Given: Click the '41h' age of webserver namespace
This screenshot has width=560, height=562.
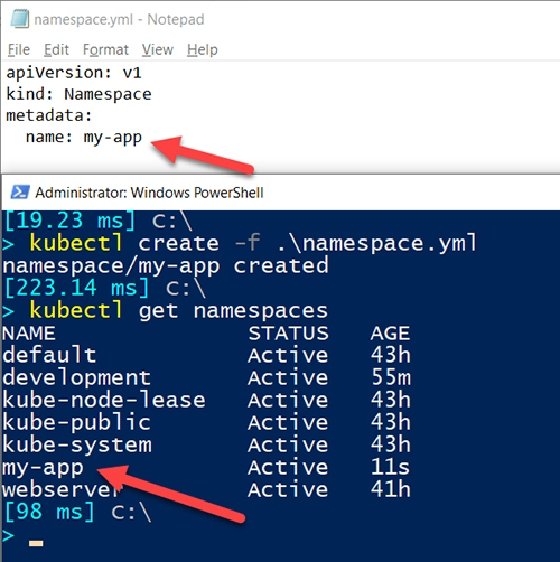Looking at the screenshot, I should pyautogui.click(x=391, y=489).
